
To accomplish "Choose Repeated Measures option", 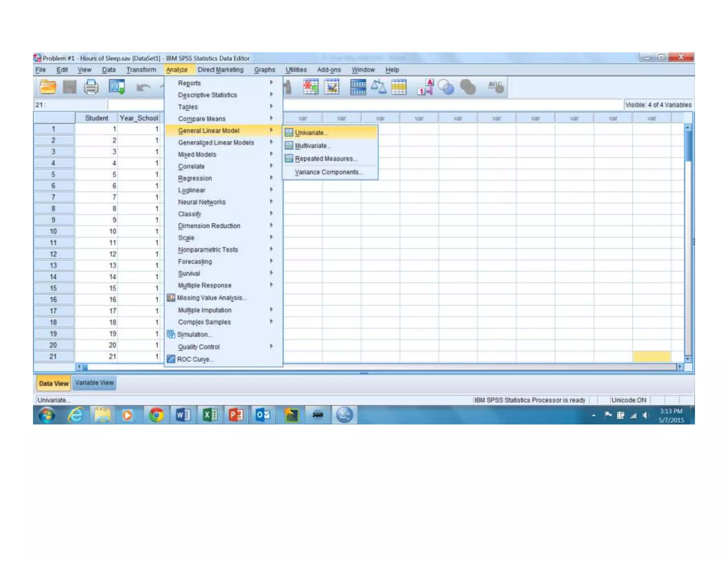I will 324,159.
